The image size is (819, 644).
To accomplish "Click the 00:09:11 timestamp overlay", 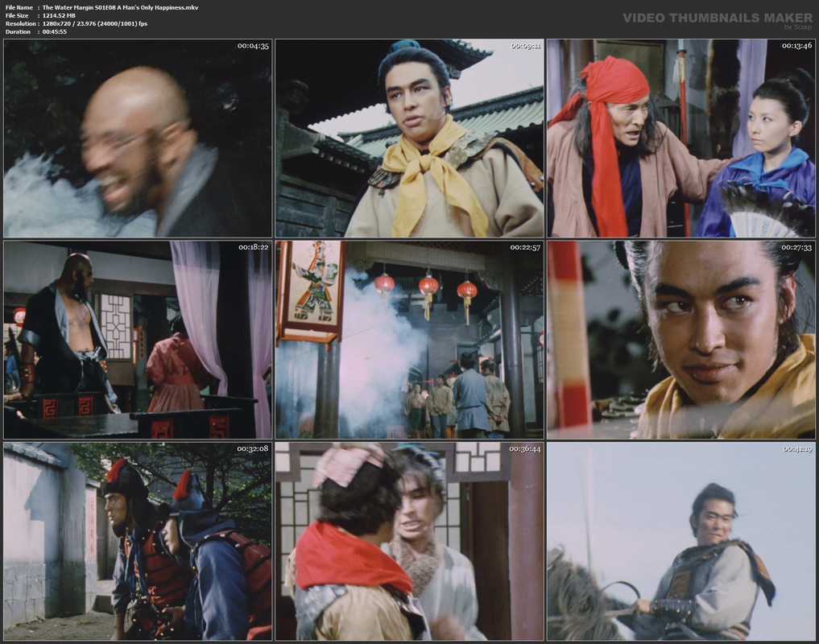I will [x=525, y=46].
